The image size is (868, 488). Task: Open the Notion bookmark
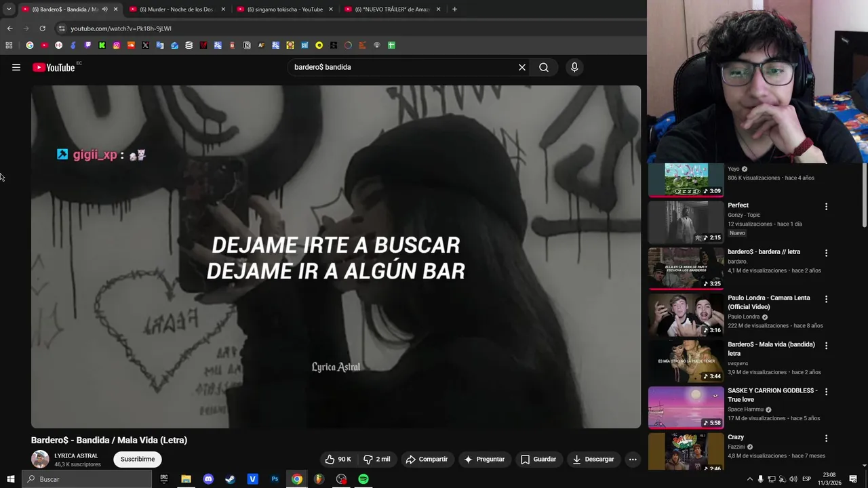tap(247, 45)
